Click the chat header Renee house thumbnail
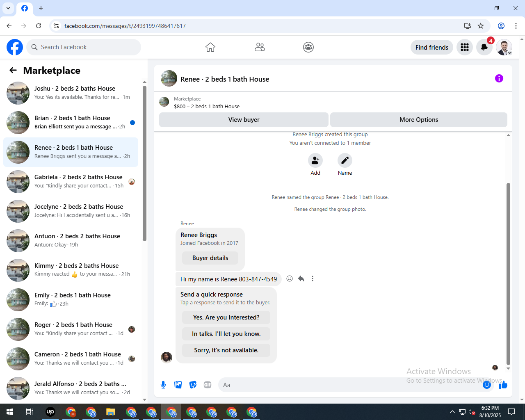525x420 pixels. click(169, 78)
